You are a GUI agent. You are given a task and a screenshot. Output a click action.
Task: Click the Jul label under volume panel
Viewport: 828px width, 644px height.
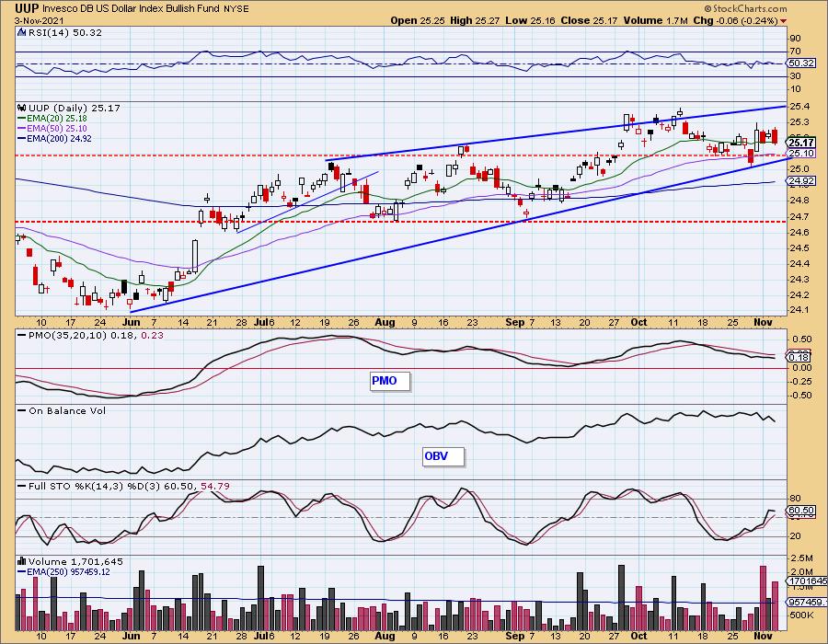coord(262,636)
